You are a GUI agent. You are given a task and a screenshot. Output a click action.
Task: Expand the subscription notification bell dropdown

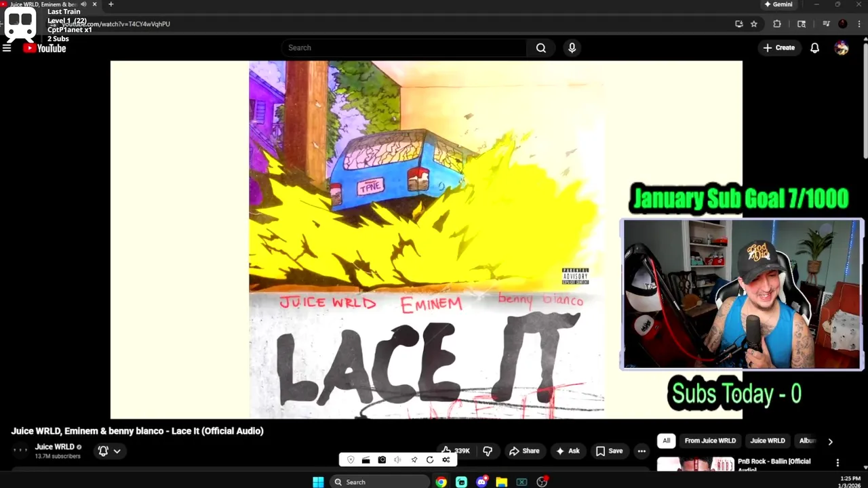pos(110,451)
